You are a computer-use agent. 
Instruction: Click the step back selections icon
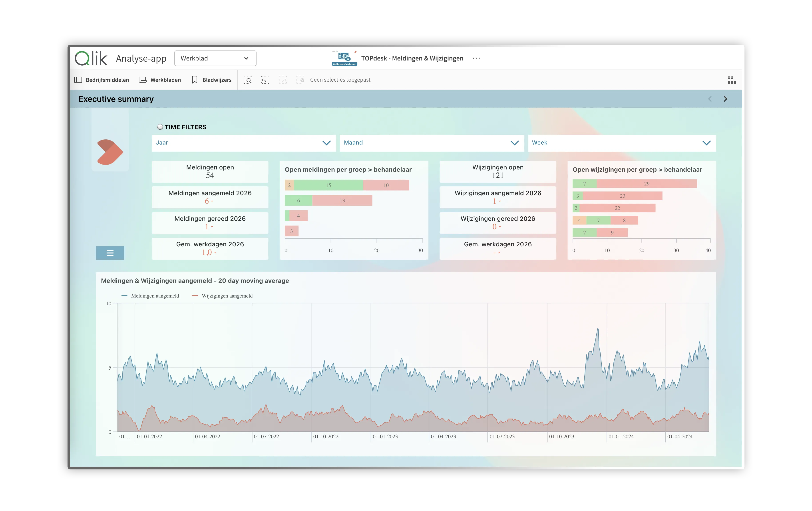[265, 80]
